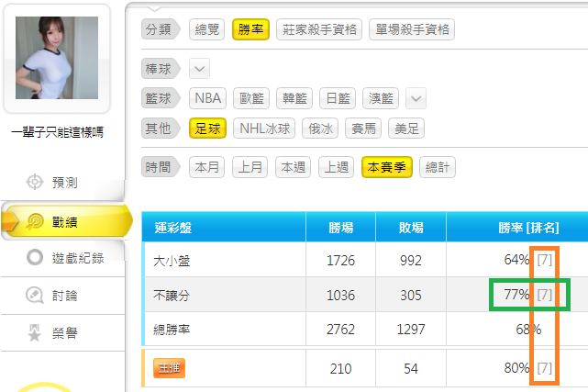This screenshot has width=588, height=392.
Task: Set time range to 本週
Action: [x=294, y=167]
